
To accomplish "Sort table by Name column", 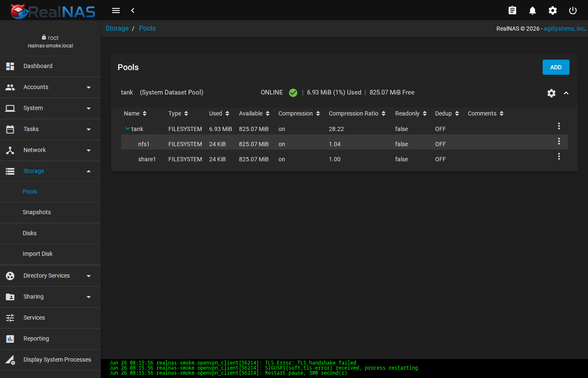I will [135, 113].
